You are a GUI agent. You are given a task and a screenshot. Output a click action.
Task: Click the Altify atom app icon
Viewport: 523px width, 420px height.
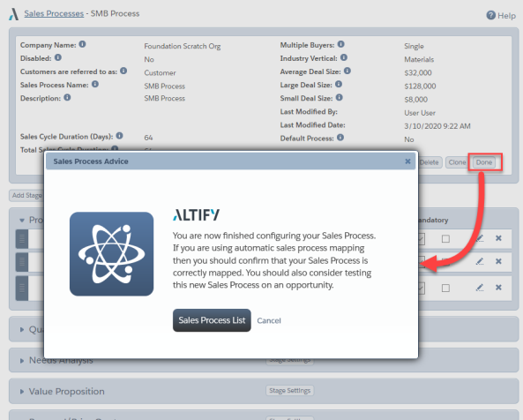(x=112, y=254)
